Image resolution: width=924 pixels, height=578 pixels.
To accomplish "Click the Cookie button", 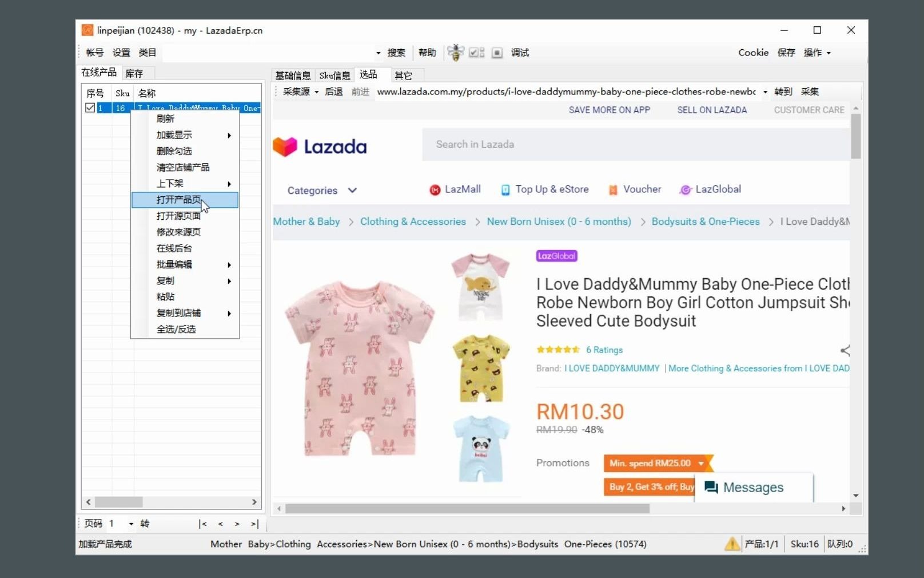I will pyautogui.click(x=753, y=53).
